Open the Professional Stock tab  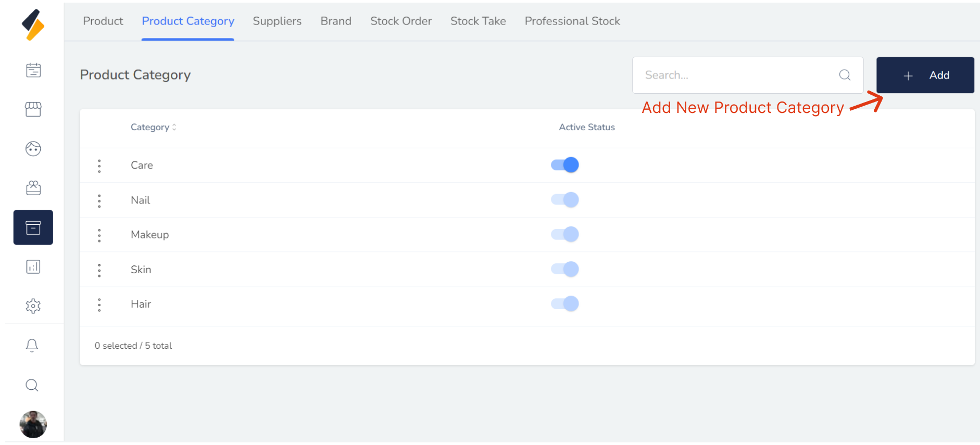coord(572,21)
